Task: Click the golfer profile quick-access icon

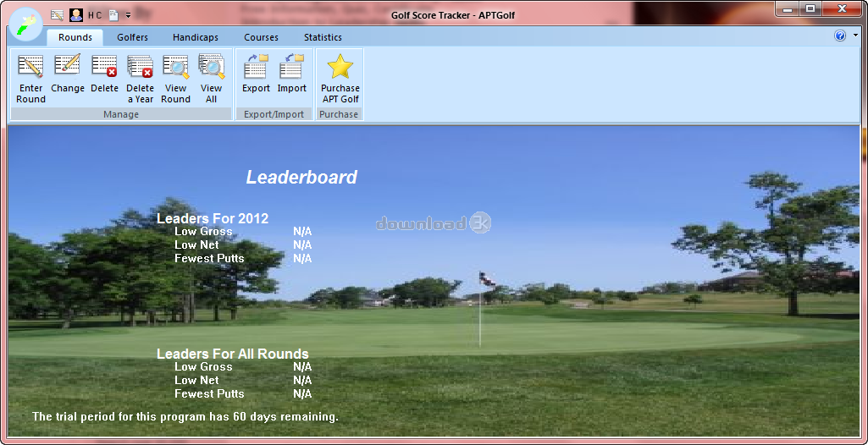Action: click(75, 14)
